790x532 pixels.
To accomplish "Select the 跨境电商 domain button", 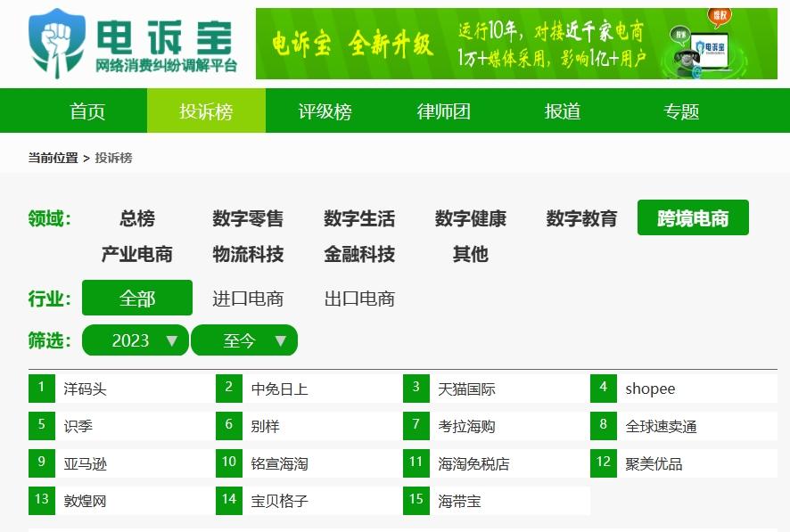I will coord(693,218).
